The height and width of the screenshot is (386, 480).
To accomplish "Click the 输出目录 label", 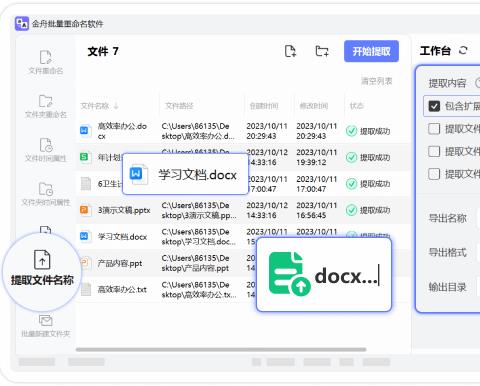I will click(447, 287).
